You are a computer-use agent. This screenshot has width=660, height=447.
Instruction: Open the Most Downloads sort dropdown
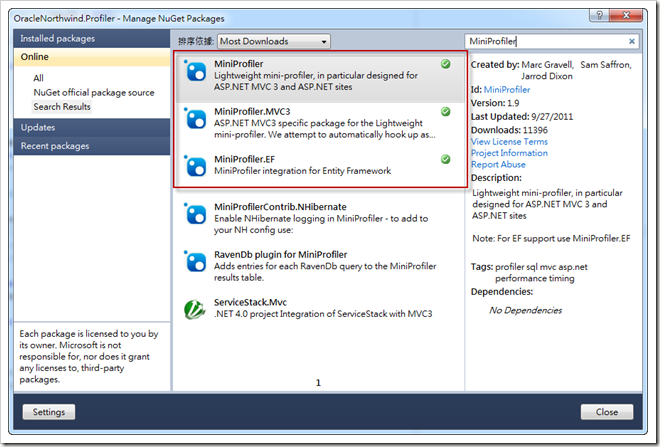point(274,41)
